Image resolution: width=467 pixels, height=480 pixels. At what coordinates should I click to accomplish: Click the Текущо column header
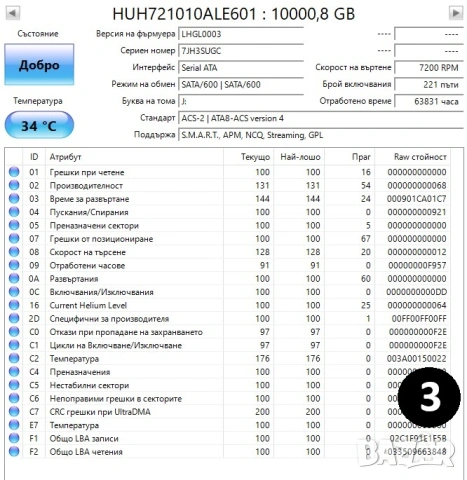[249, 157]
